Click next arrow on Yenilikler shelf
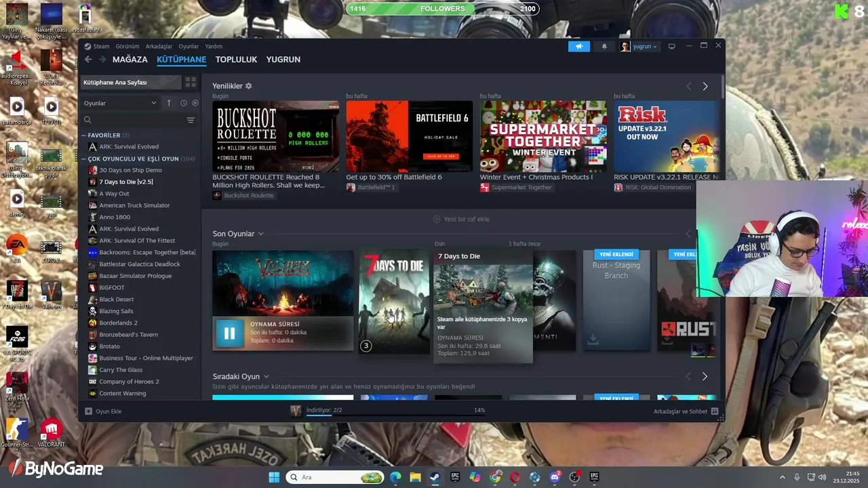 pyautogui.click(x=705, y=86)
